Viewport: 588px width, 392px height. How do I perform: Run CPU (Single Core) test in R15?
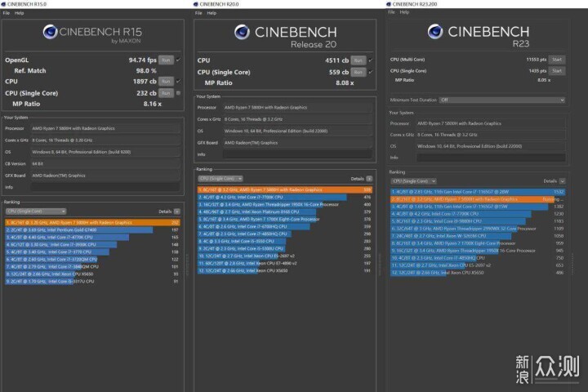166,93
